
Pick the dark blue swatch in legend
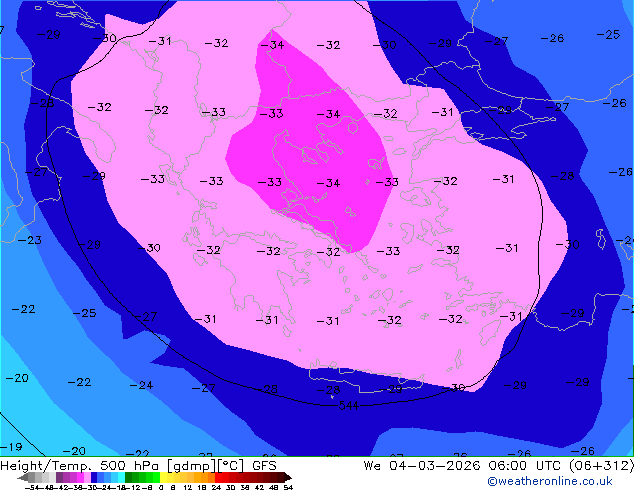point(94,477)
